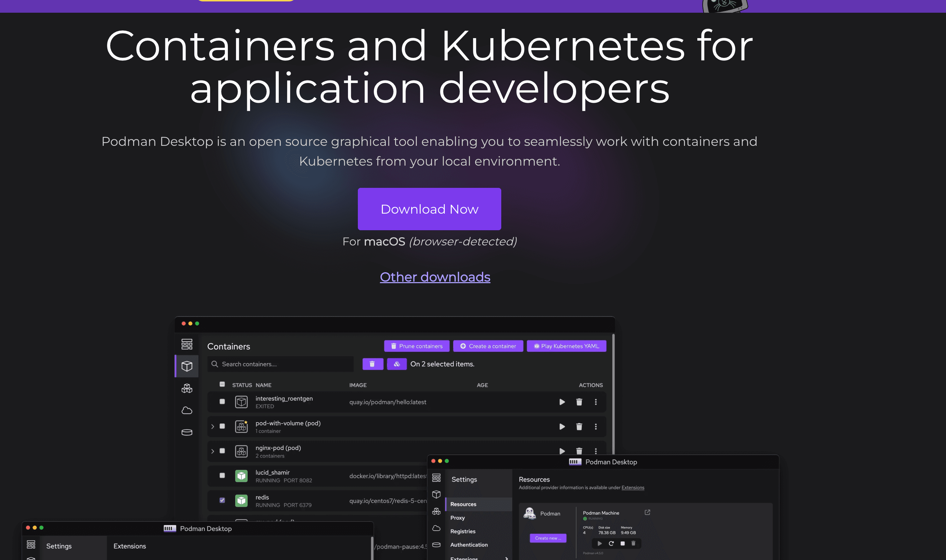
Task: Click the Containers window vertical scrollbar
Action: coord(613,394)
